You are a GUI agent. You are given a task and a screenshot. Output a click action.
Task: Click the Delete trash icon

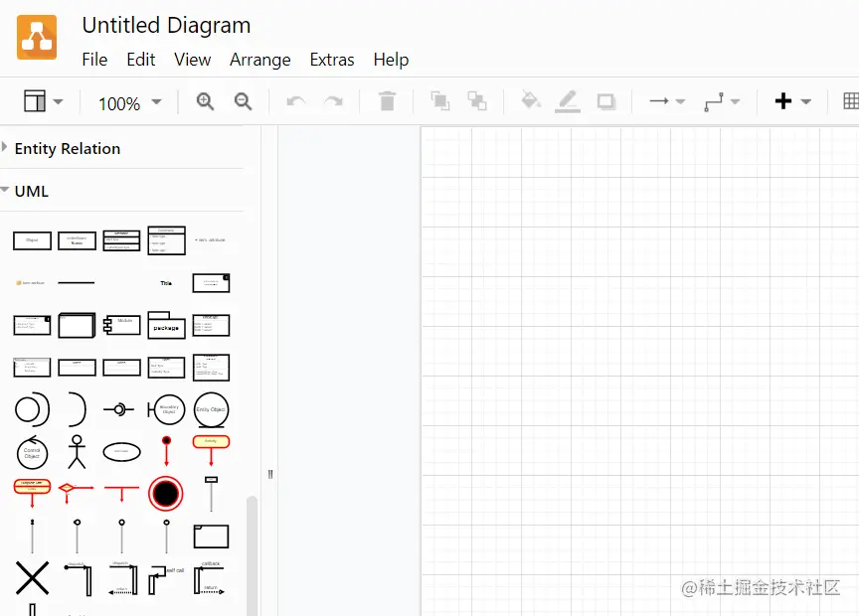coord(388,101)
